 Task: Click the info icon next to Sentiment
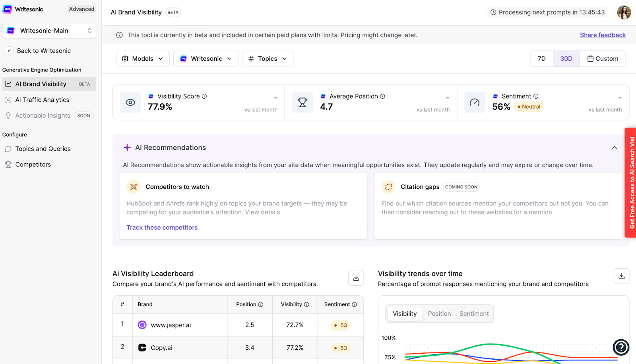[x=536, y=96]
